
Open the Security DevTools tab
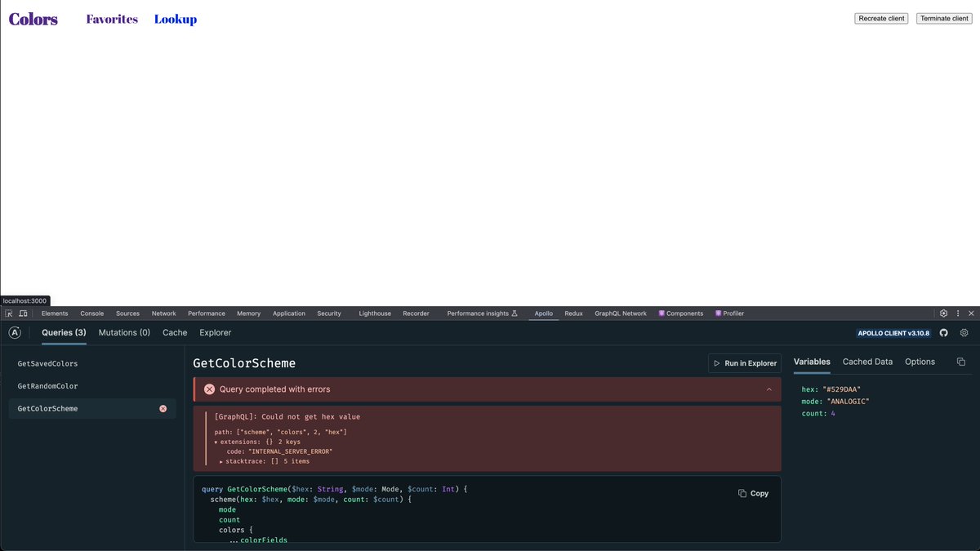point(329,313)
